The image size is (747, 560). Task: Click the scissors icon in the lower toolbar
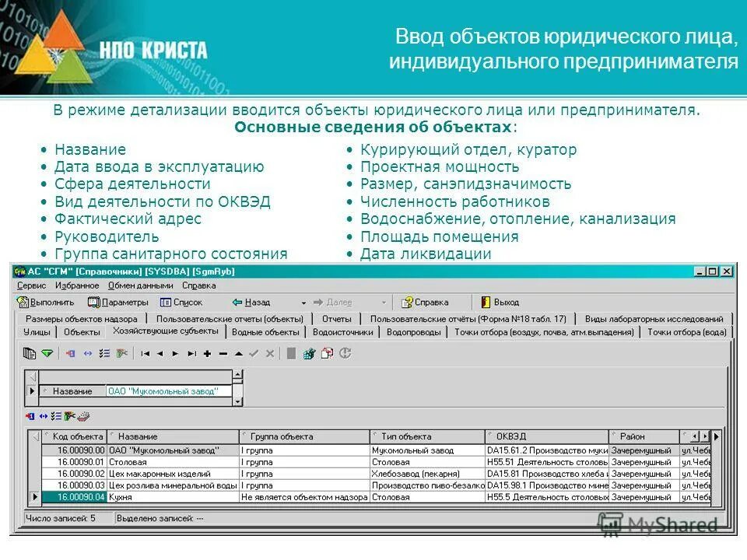coord(70,416)
